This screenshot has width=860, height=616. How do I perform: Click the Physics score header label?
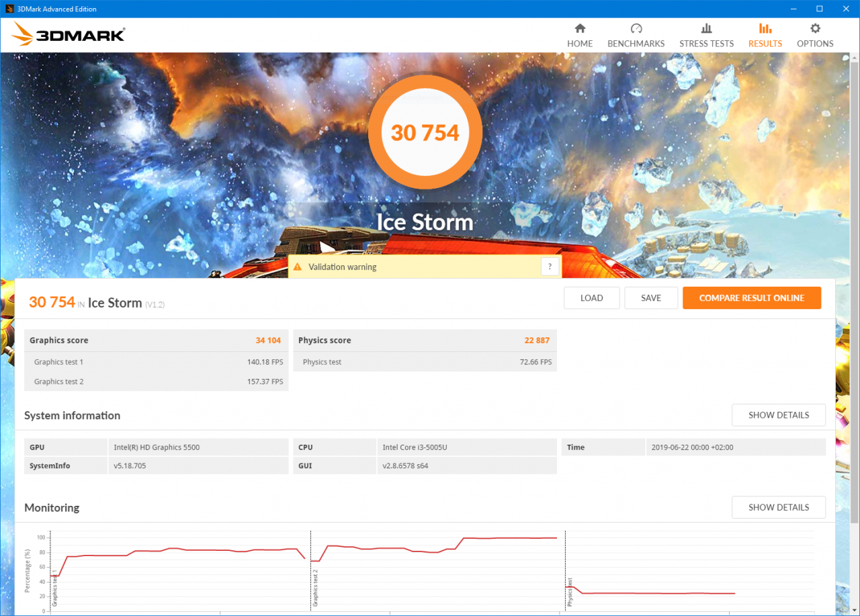[325, 341]
